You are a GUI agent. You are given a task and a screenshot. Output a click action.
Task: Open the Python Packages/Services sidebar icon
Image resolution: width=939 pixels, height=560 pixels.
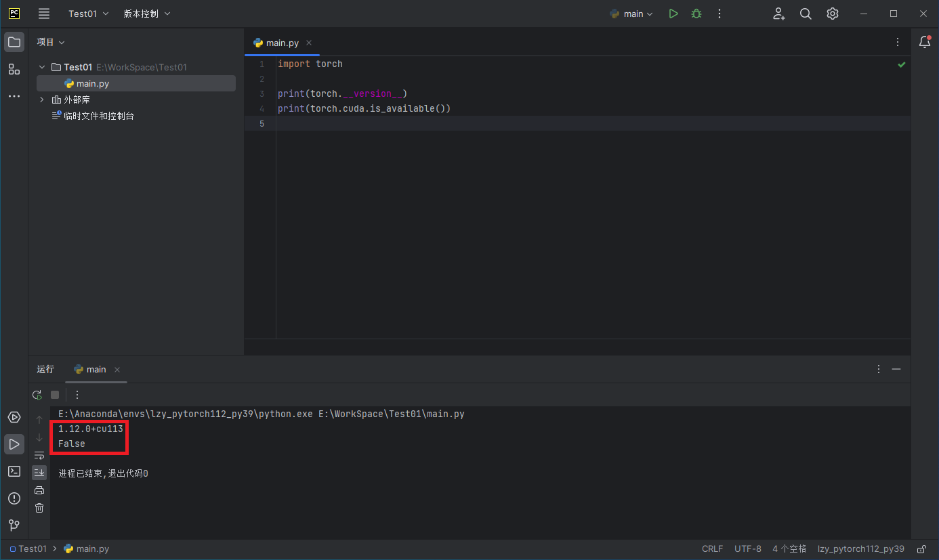pos(14,417)
